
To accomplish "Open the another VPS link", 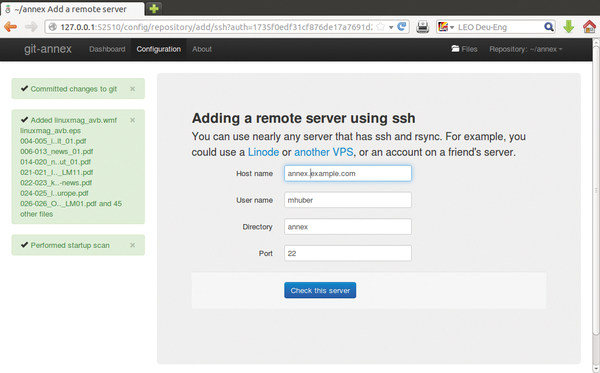I will [324, 152].
